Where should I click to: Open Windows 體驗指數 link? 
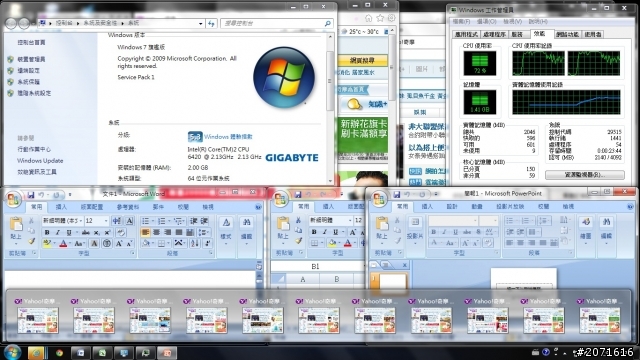[x=228, y=137]
